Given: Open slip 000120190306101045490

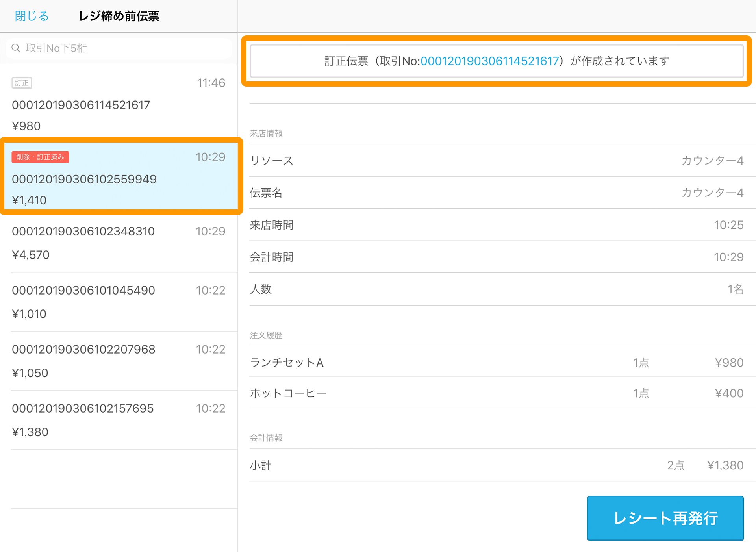Looking at the screenshot, I should pyautogui.click(x=119, y=302).
